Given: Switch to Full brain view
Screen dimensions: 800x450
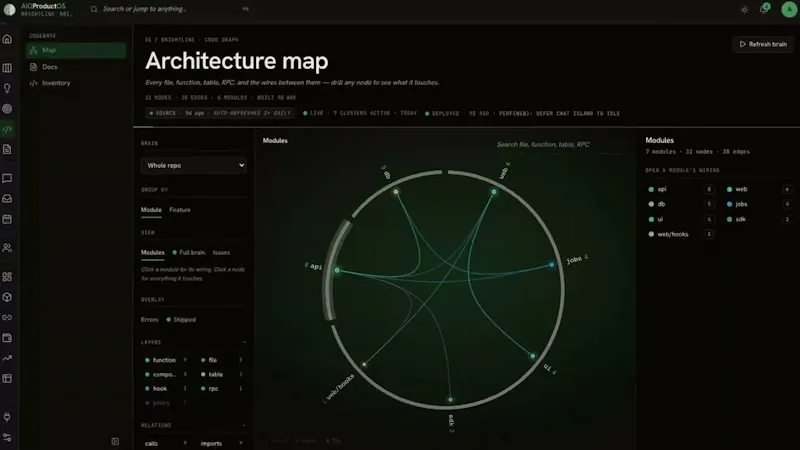Looking at the screenshot, I should pos(188,253).
